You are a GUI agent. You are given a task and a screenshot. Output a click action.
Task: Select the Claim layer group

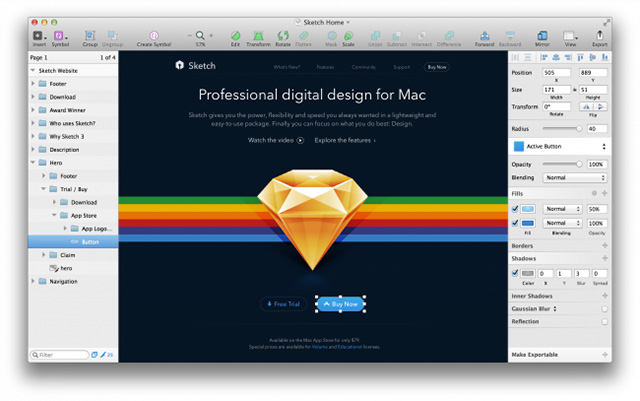pyautogui.click(x=73, y=255)
